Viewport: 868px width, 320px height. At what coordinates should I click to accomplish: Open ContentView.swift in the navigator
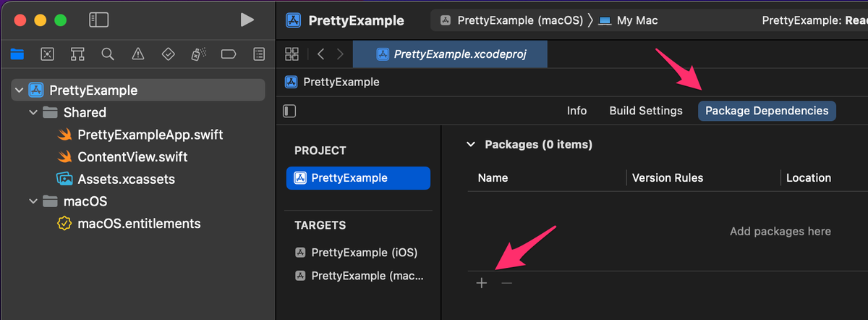(x=132, y=157)
